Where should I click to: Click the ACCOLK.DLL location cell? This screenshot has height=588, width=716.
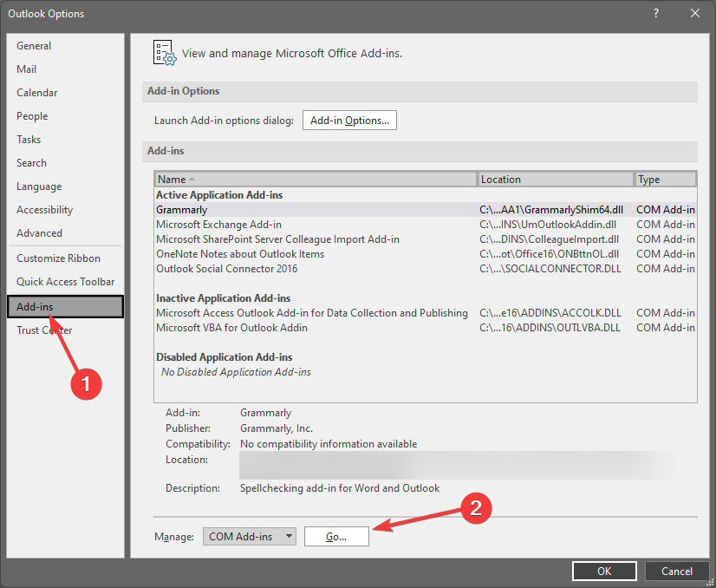[x=550, y=313]
